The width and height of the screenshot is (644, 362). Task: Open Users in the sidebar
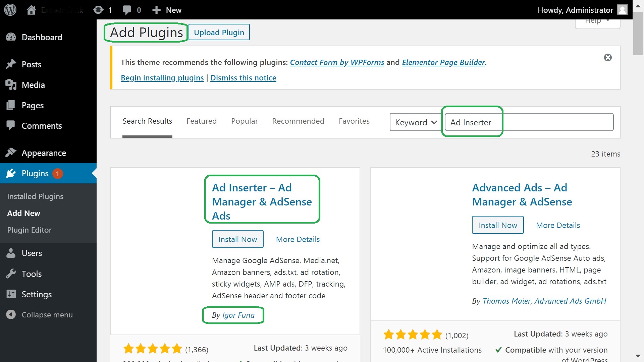click(32, 253)
